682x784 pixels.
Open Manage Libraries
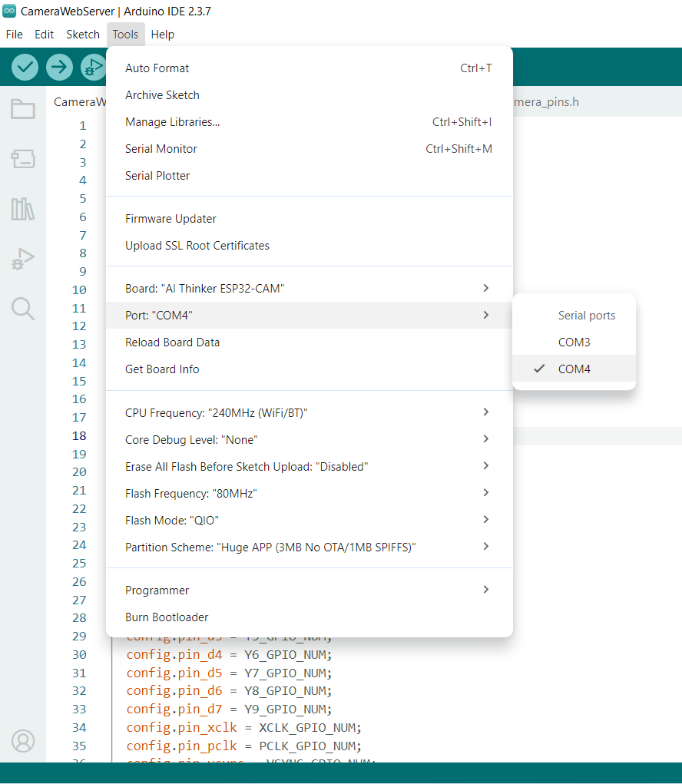[310, 122]
